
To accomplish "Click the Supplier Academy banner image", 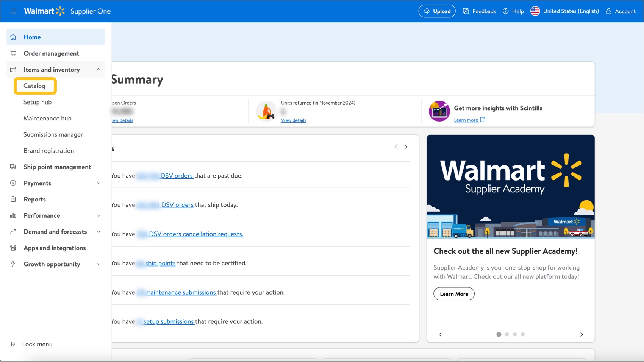I will tap(511, 186).
